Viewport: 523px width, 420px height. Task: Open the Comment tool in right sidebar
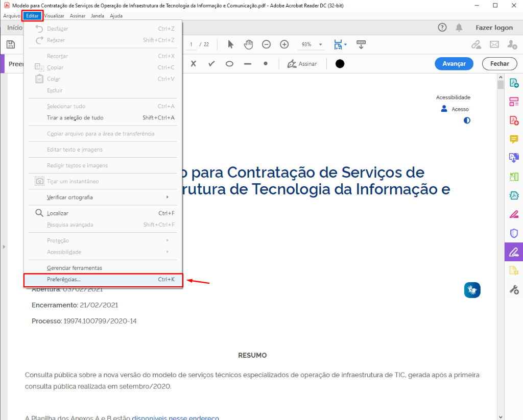514,139
